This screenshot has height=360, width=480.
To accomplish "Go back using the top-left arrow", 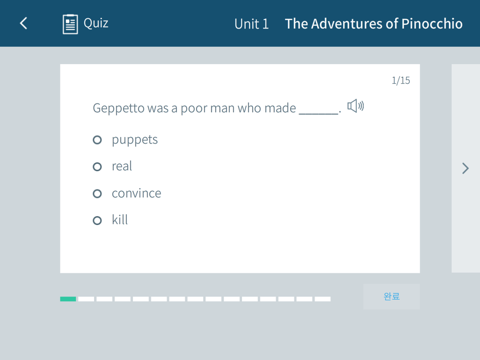I will point(24,23).
